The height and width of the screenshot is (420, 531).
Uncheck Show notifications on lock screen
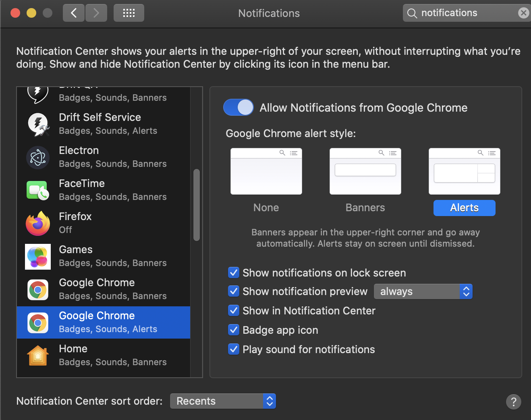pos(234,273)
